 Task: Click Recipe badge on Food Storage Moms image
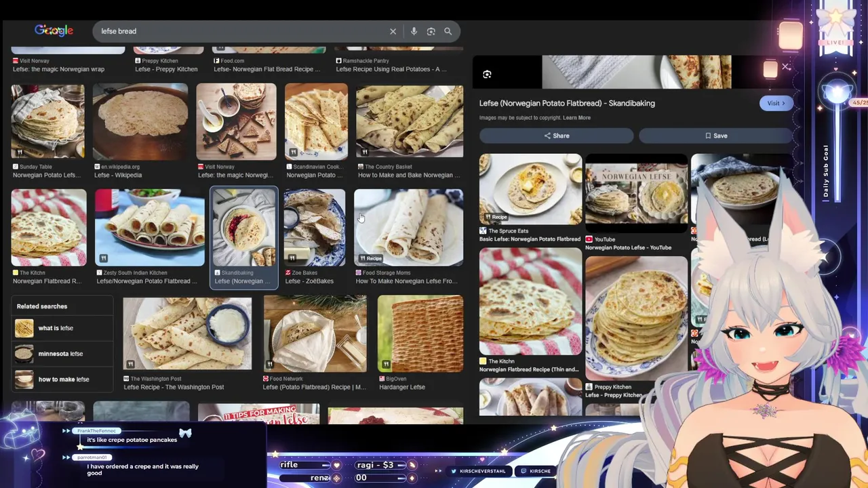point(371,258)
